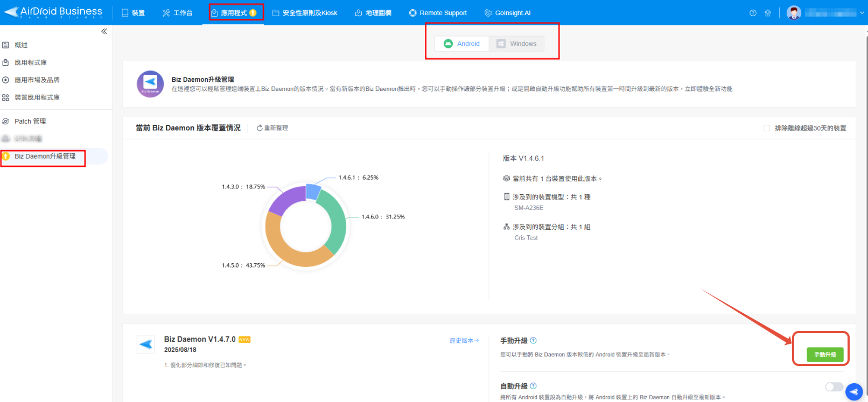Click the 應用程式庫 sidebar icon

tap(5, 62)
